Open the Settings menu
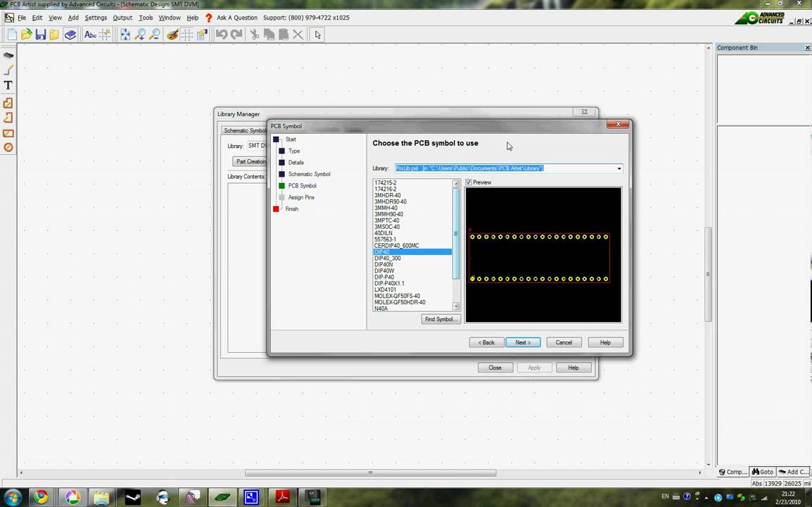 coord(96,18)
